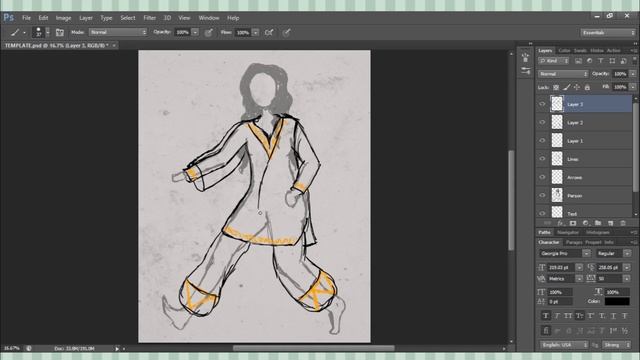
Task: Toggle the Brush panel icon in options bar
Action: 60,32
